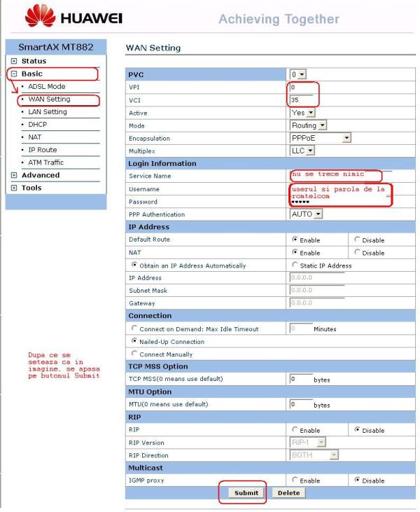Select Obtain an IP Address Automatically

pyautogui.click(x=134, y=265)
